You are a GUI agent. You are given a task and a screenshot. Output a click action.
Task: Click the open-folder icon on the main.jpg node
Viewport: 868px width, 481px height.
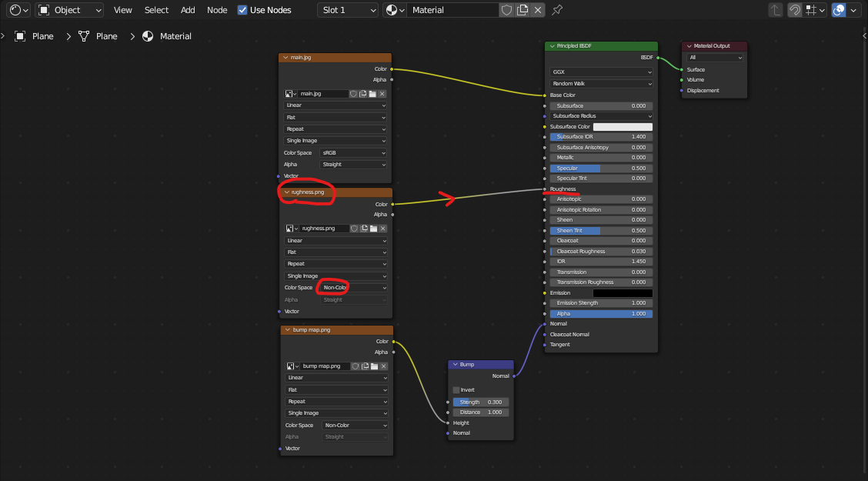coord(372,94)
